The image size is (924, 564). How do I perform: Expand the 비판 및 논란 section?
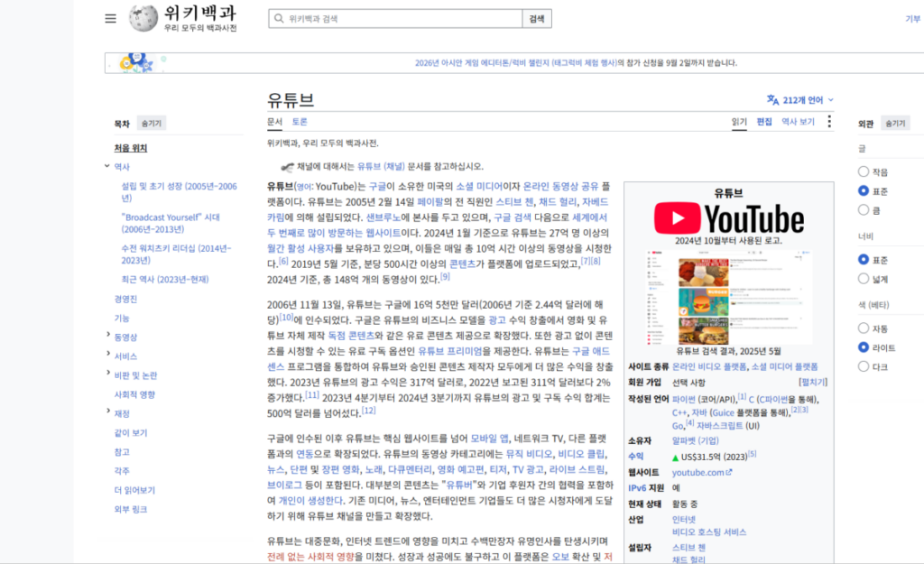point(108,373)
